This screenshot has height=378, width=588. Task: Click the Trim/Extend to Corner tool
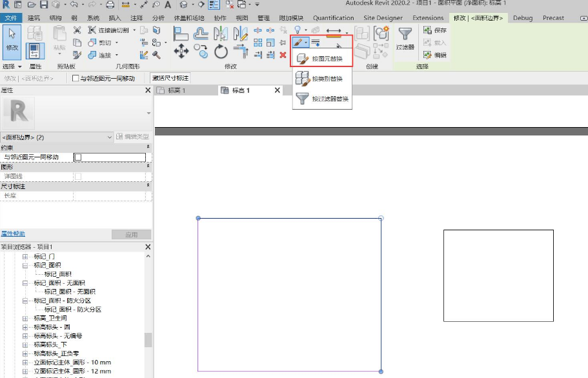click(240, 52)
